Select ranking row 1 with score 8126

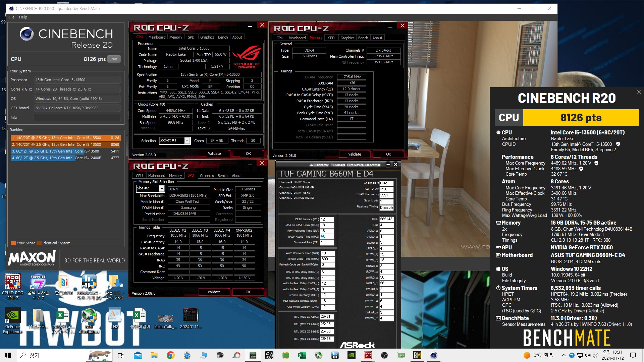65,138
